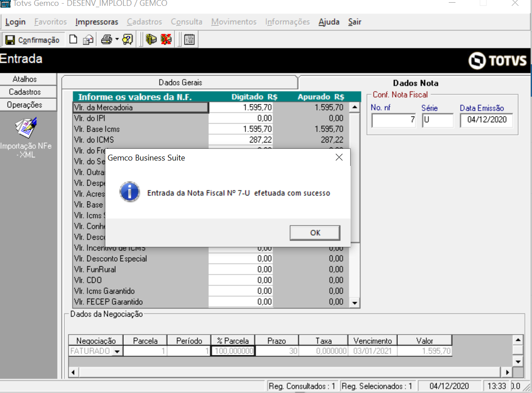
Task: Open the calendar notepad icon
Action: pyautogui.click(x=189, y=40)
